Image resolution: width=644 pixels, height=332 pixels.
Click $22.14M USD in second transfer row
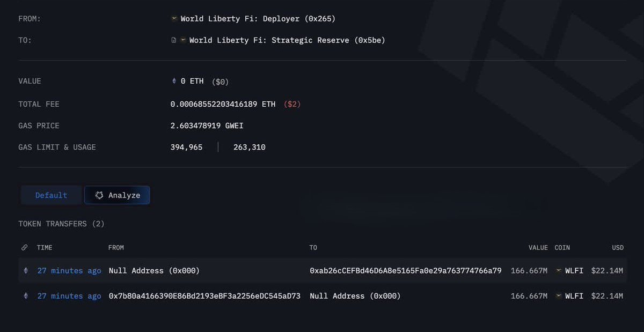coord(607,296)
